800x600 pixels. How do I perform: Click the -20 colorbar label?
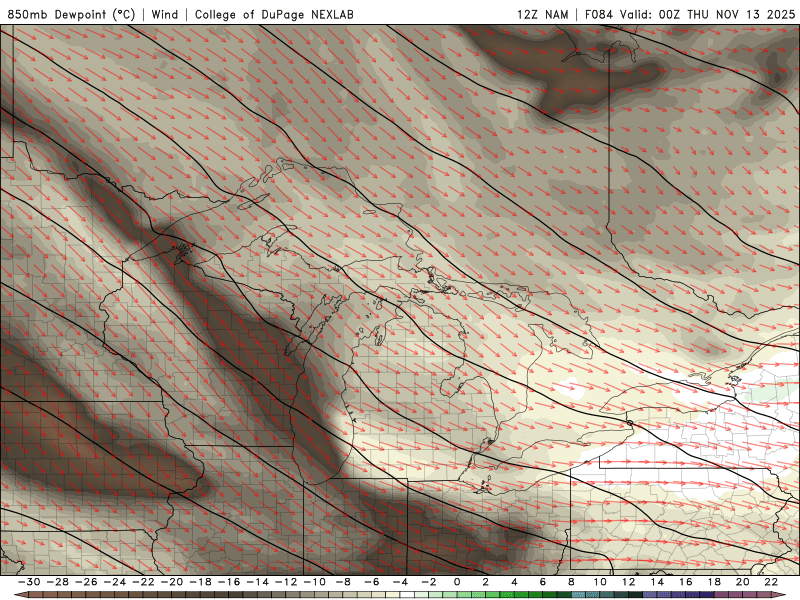(172, 582)
